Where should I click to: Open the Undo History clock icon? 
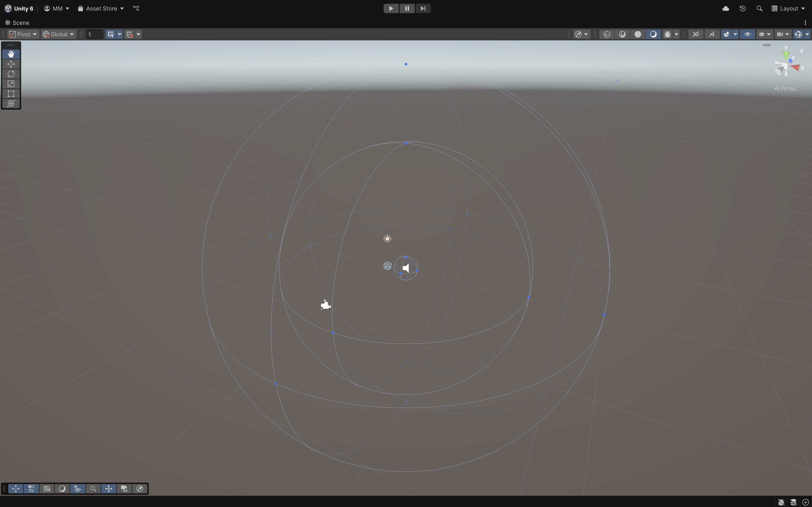point(742,8)
